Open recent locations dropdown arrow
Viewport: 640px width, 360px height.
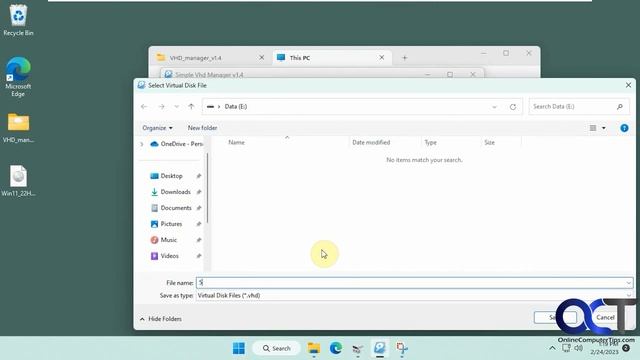point(176,107)
